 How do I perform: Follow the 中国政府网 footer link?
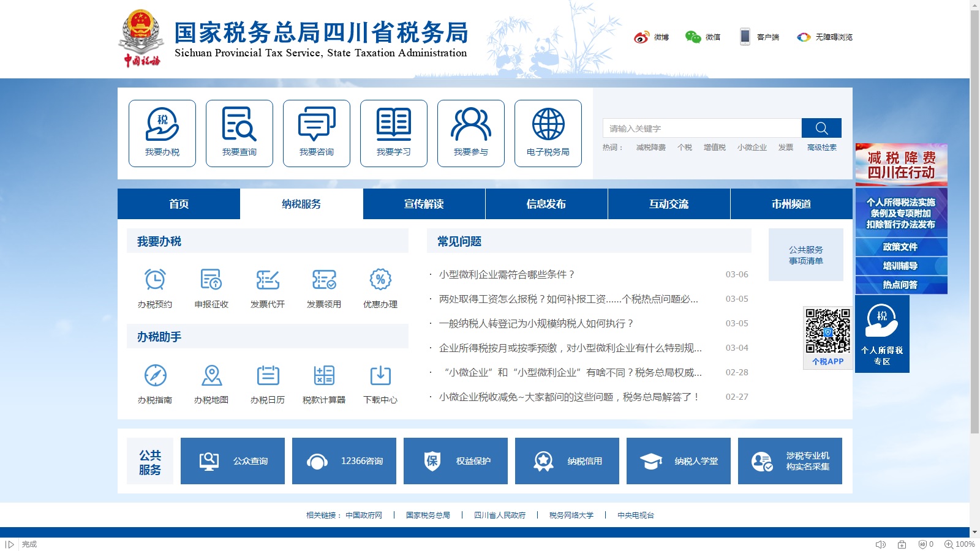click(364, 515)
